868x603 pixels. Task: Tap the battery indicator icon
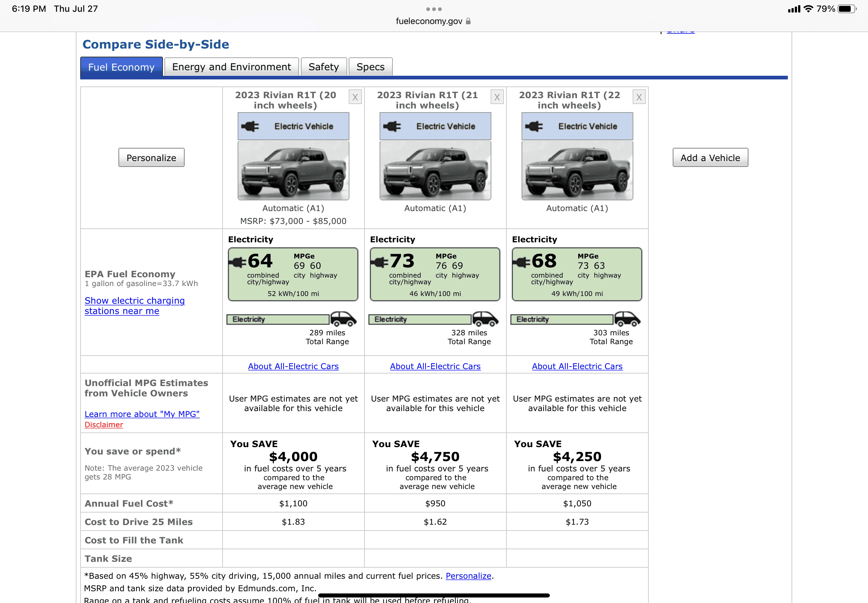(x=847, y=9)
